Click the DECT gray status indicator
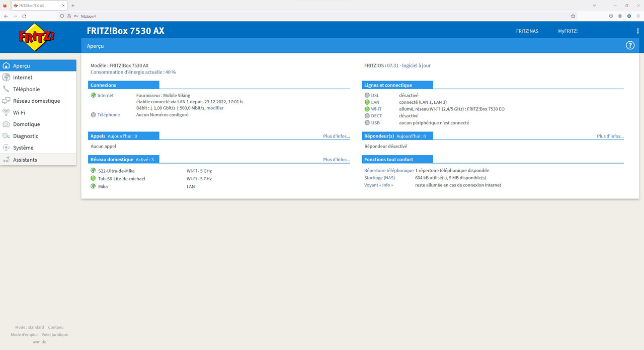 (367, 116)
